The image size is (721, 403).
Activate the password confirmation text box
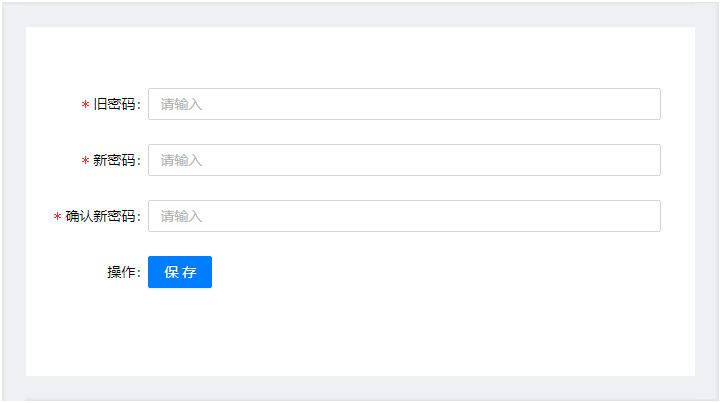404,216
